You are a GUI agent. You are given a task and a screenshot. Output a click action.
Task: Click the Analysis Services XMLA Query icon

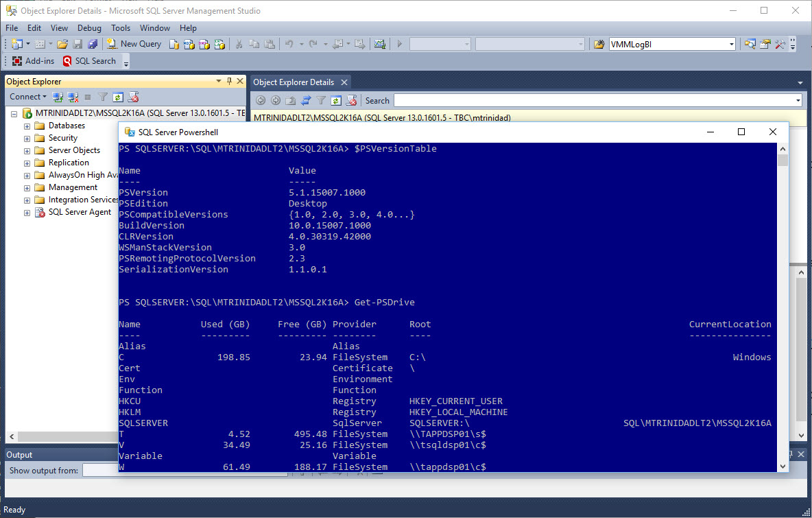pos(219,44)
